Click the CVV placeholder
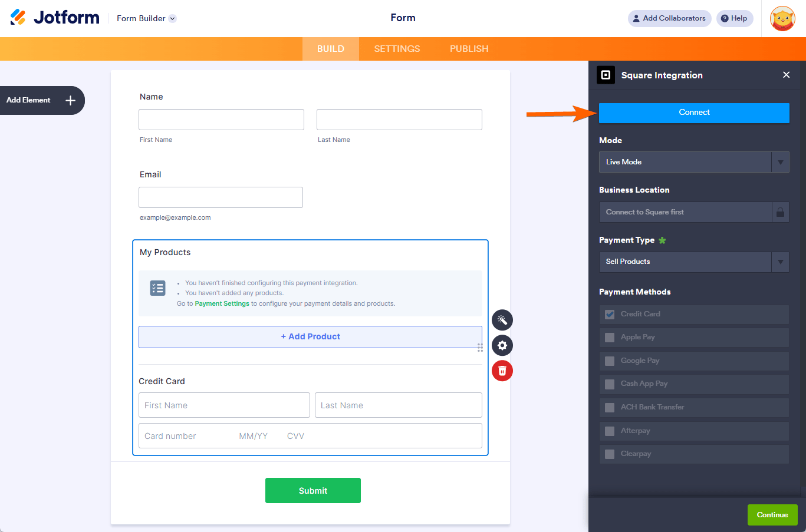Viewport: 806px width, 532px height. point(296,436)
